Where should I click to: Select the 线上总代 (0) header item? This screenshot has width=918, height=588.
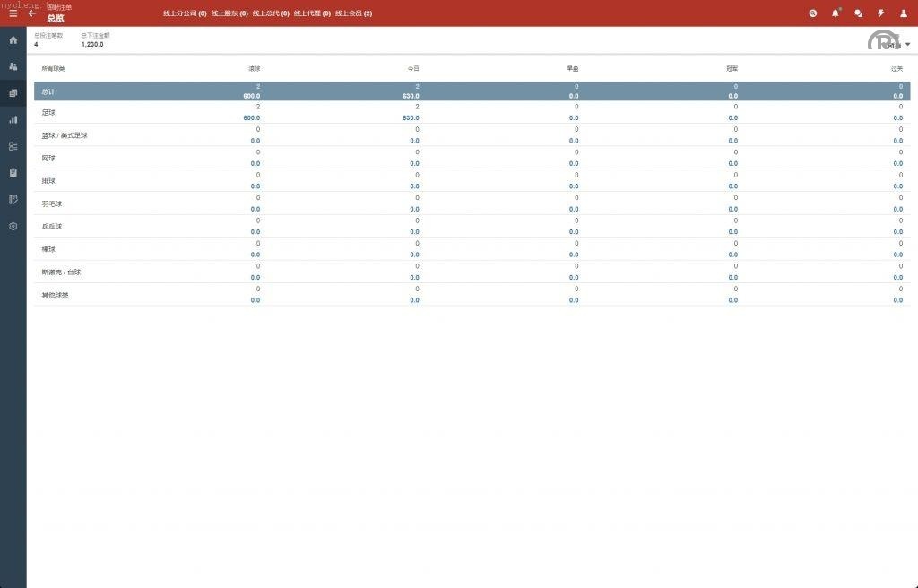271,13
